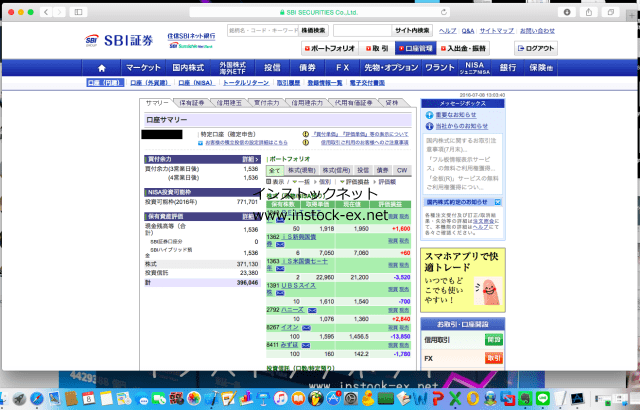The height and width of the screenshot is (410, 640).
Task: Click the Safari address bar
Action: 320,12
